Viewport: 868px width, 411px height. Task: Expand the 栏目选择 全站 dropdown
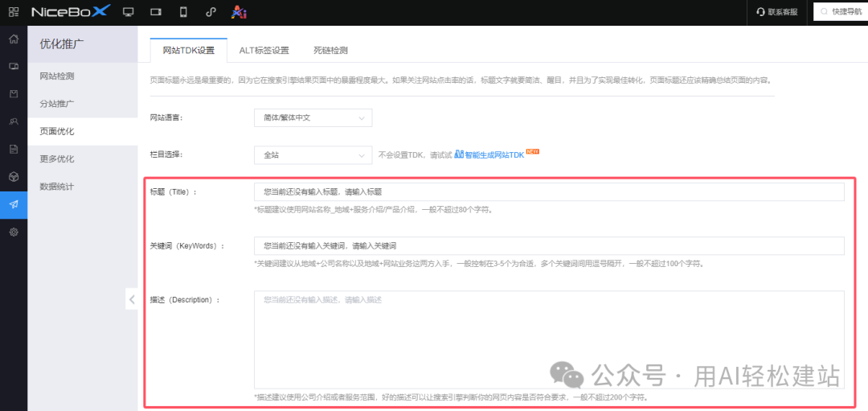pyautogui.click(x=313, y=155)
